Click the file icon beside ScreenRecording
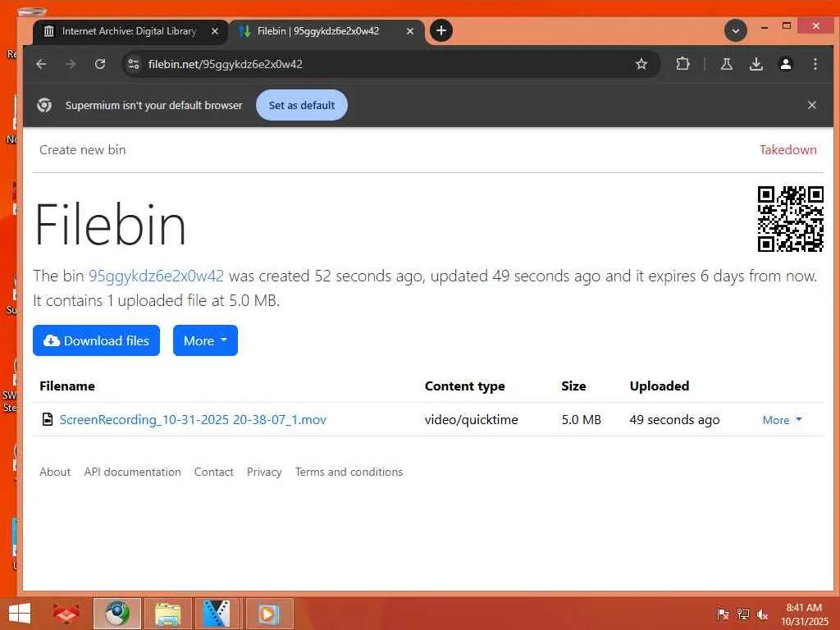Viewport: 840px width, 630px height. click(48, 419)
